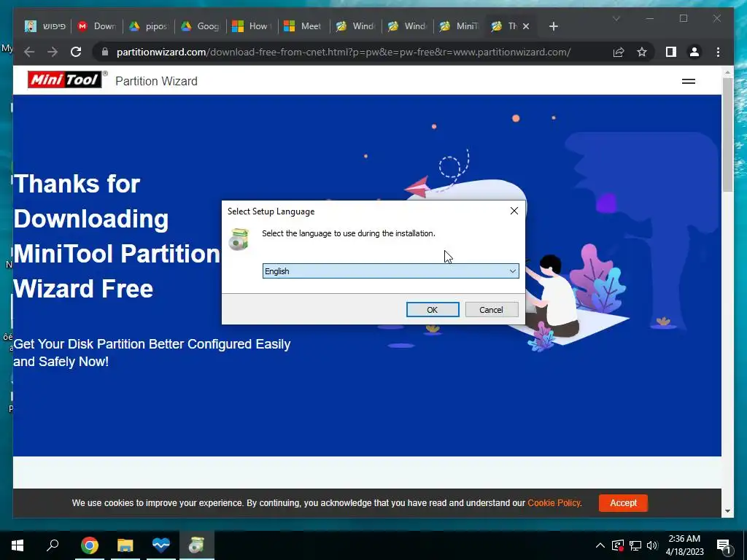Click the security tray icon with red dot
The width and height of the screenshot is (747, 560).
coord(618,545)
